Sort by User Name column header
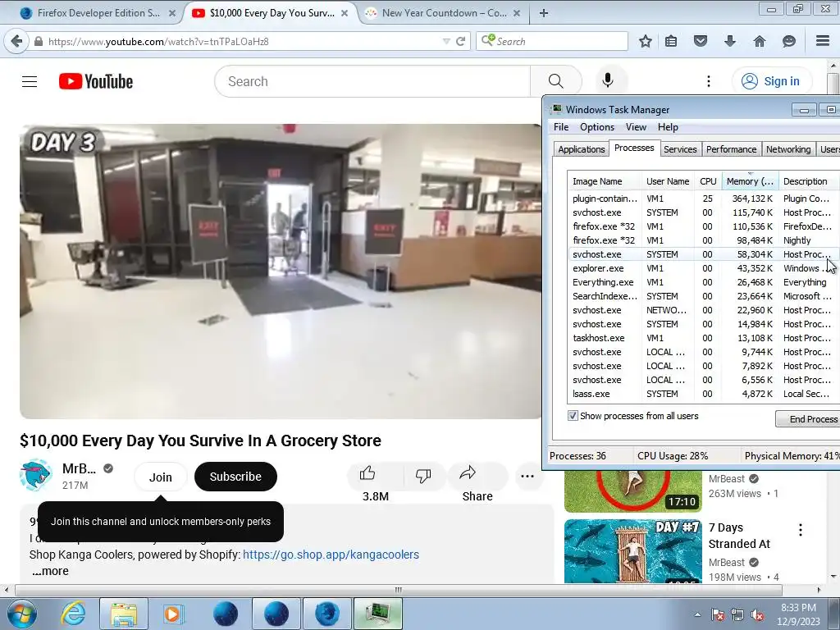Screen dimensions: 840x630 tap(668, 181)
